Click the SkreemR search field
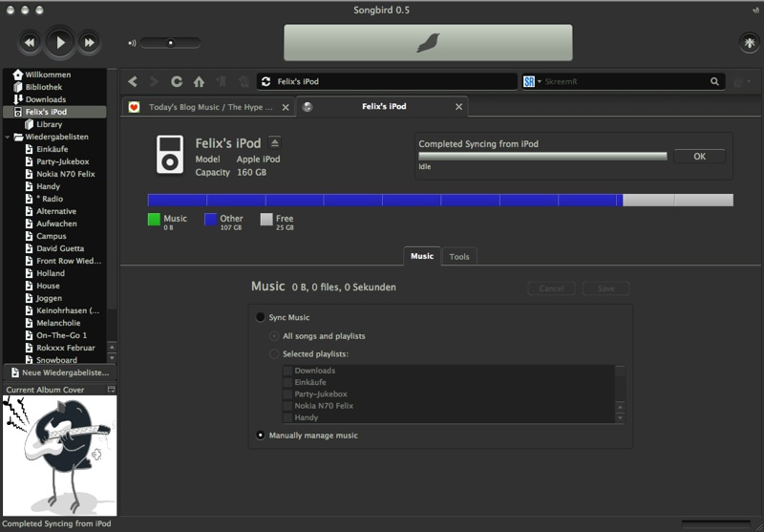This screenshot has width=764, height=532. [x=625, y=82]
